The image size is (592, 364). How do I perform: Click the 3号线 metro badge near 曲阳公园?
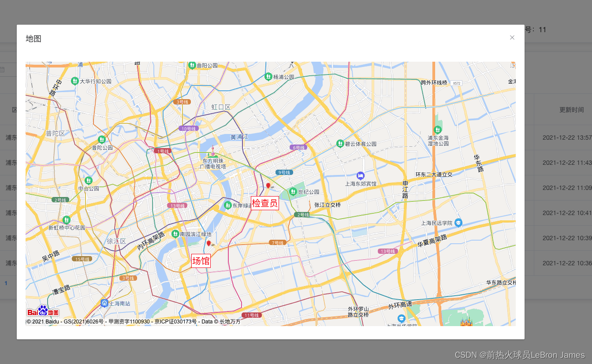click(x=182, y=102)
